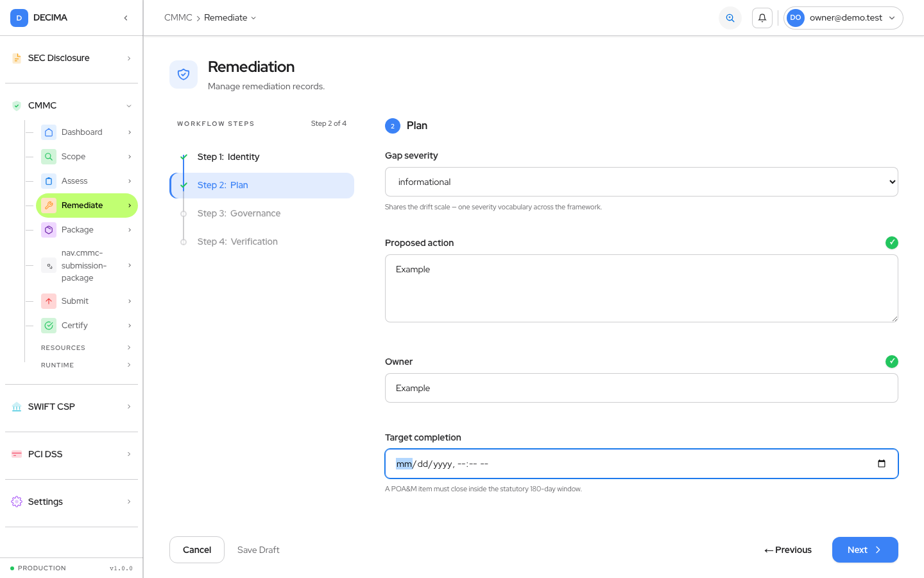Select the Scope magnifier icon
This screenshot has height=578, width=924.
[x=49, y=157]
